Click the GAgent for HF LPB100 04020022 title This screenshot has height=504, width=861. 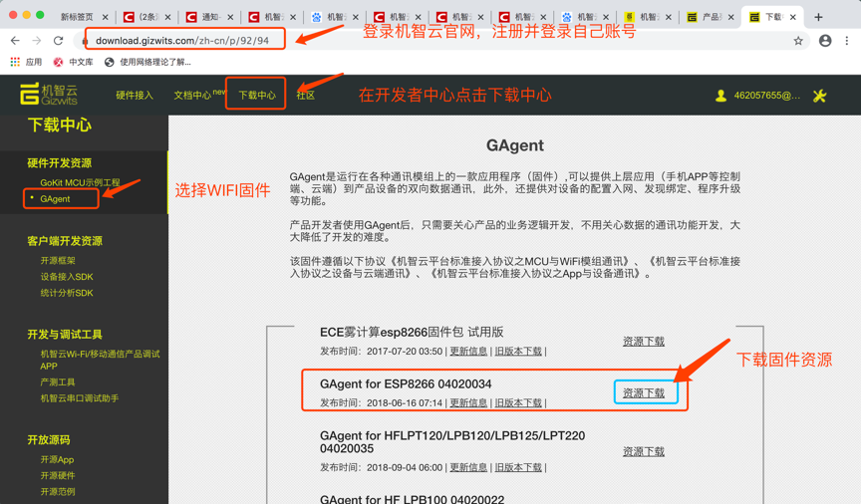[x=412, y=499]
